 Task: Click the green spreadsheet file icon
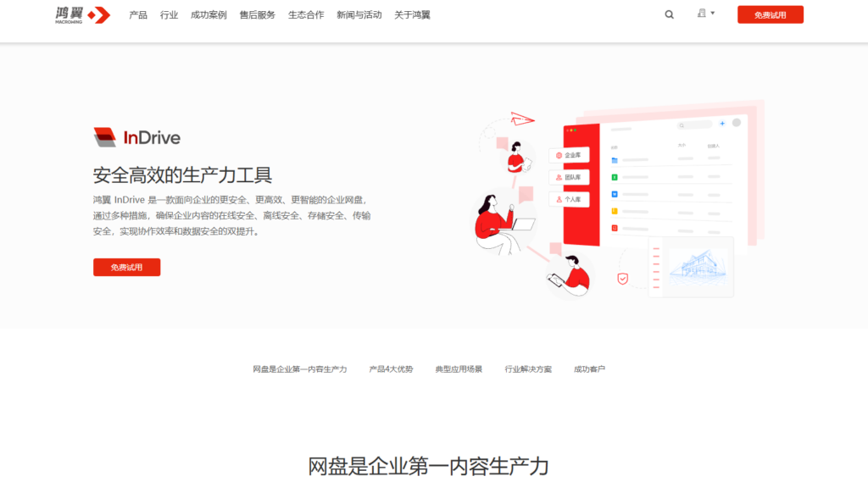(615, 177)
